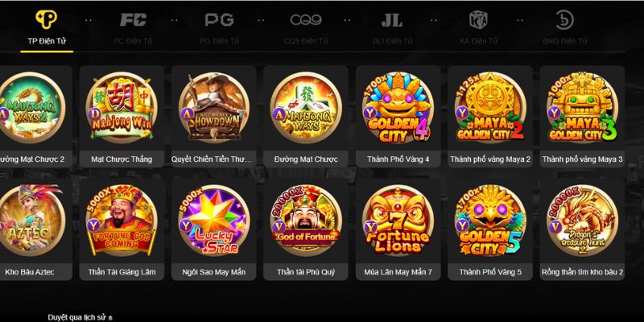Launch the God of Fortune game icon
The height and width of the screenshot is (322, 644).
[306, 220]
